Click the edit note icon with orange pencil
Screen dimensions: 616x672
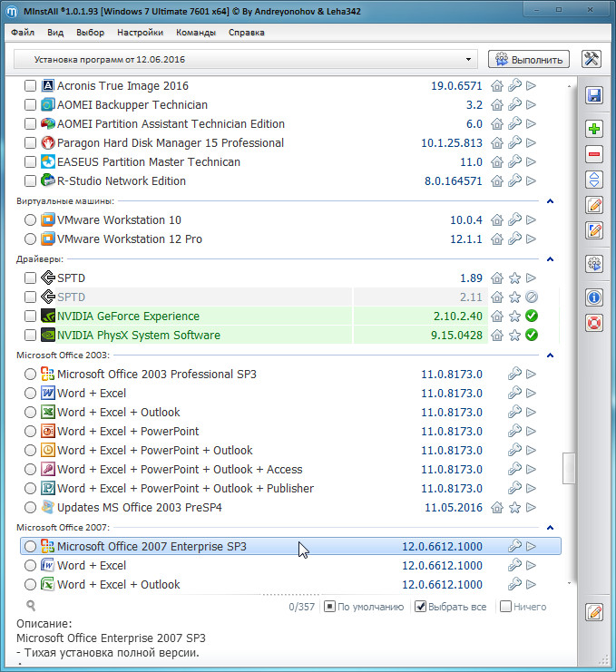click(x=594, y=205)
